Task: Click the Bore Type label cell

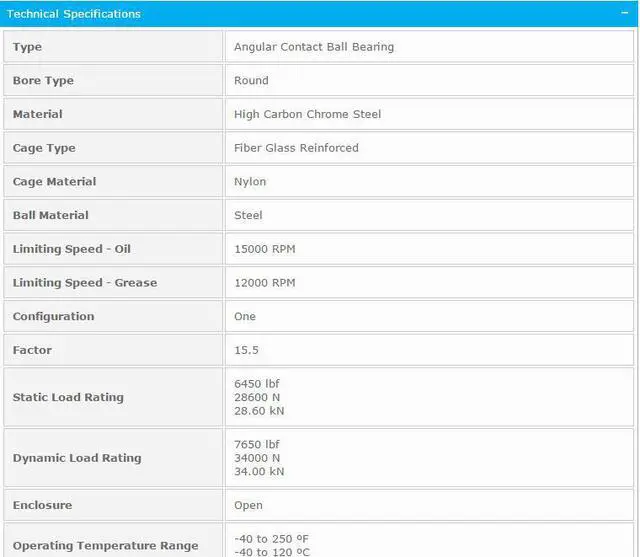Action: [43, 81]
